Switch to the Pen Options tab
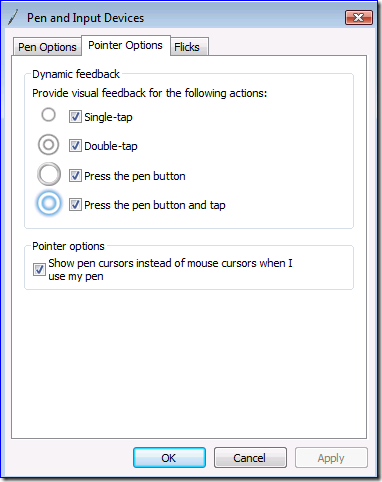 tap(47, 47)
